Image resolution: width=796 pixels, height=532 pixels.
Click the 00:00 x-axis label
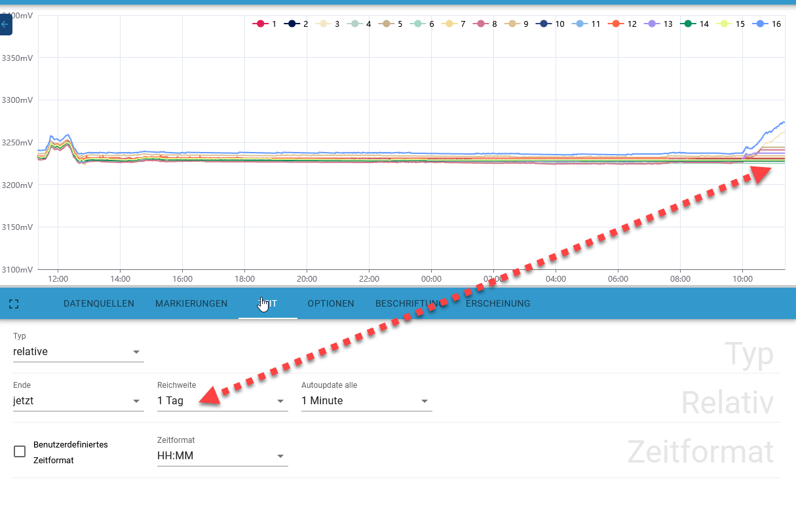[x=431, y=279]
